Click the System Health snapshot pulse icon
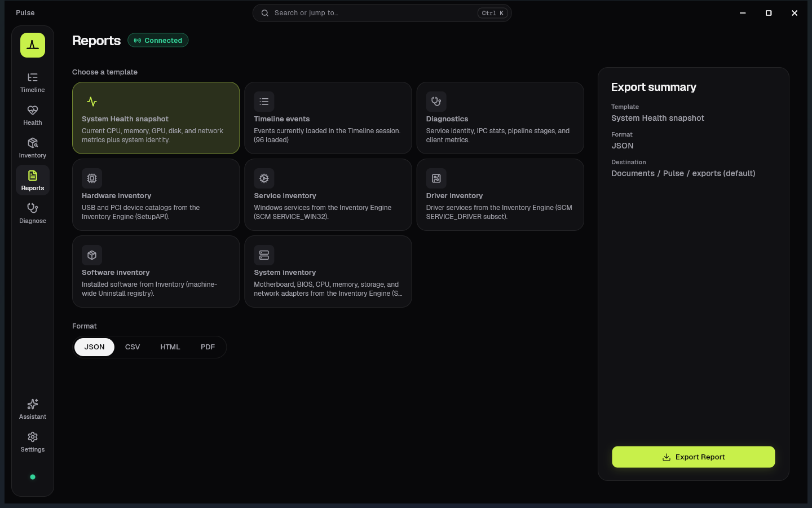This screenshot has height=508, width=812. tap(92, 102)
